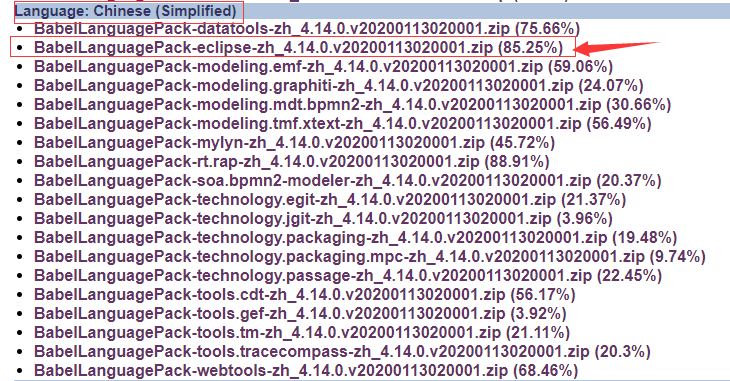Select the technology.passage-zh language pack link
Image resolution: width=730 pixels, height=381 pixels.
pos(313,275)
